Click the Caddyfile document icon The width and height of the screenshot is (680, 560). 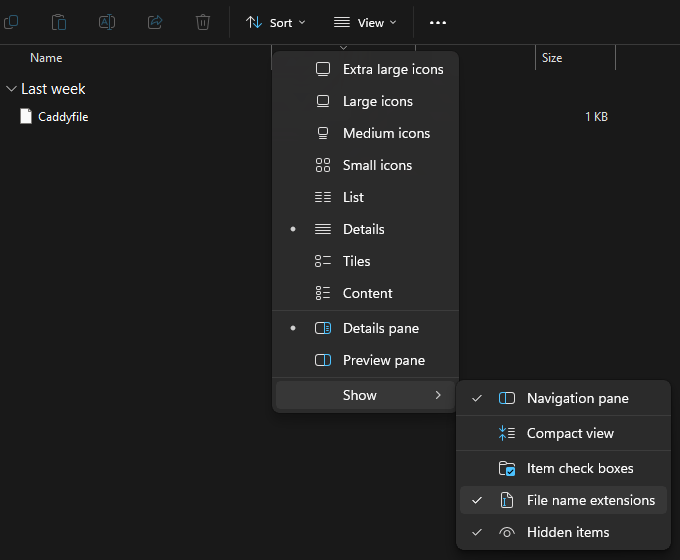tap(26, 116)
